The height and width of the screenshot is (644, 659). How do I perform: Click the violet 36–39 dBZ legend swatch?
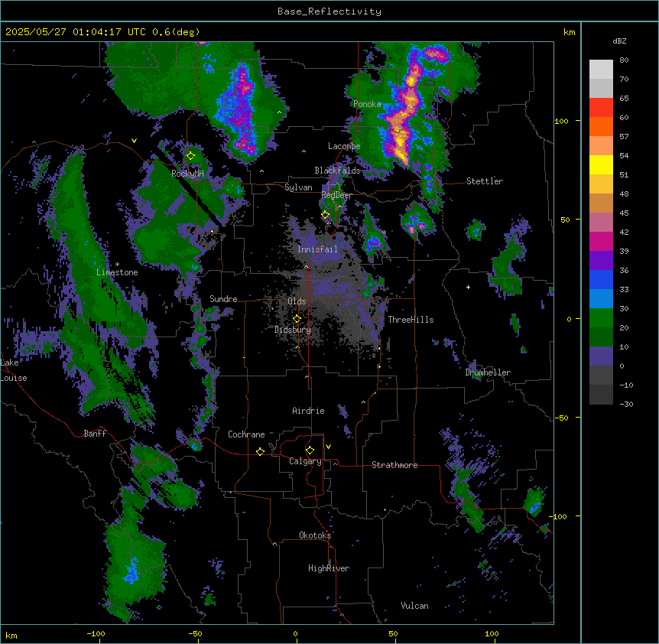click(601, 261)
